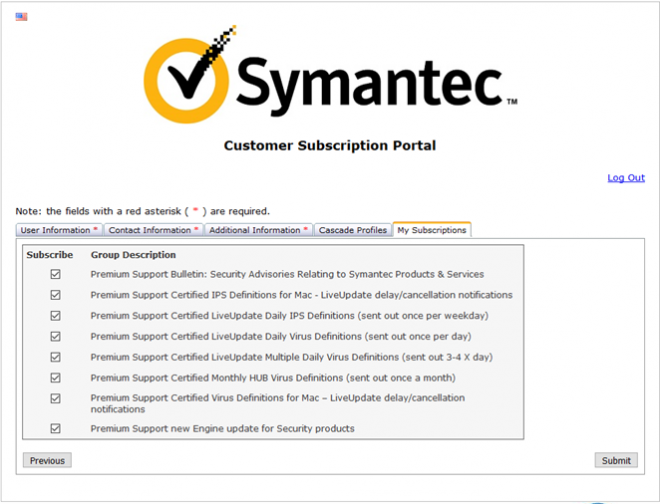Submit the subscription form
This screenshot has height=504, width=660.
(x=616, y=460)
